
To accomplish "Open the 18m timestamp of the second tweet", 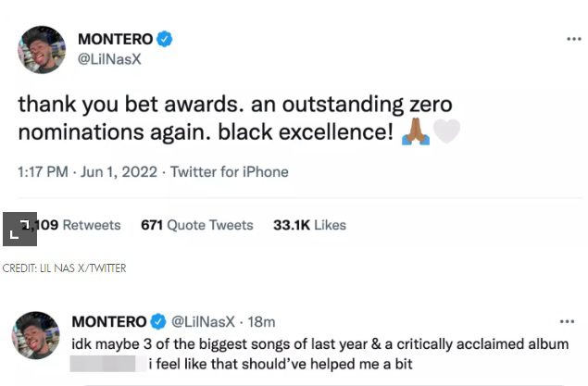I will (x=263, y=321).
